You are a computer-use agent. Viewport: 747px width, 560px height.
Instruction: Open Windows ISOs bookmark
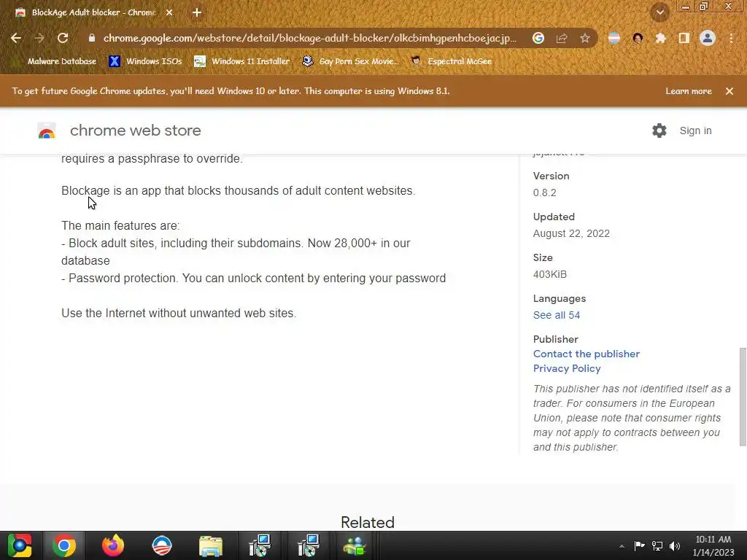(x=145, y=61)
